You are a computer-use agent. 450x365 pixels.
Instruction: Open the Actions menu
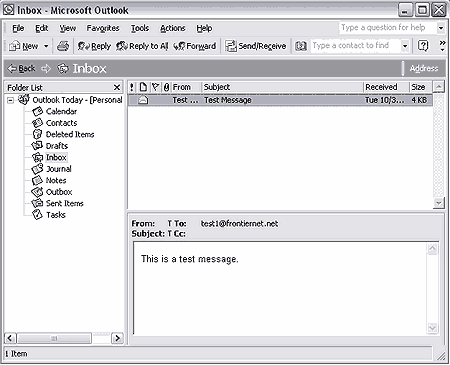(173, 28)
